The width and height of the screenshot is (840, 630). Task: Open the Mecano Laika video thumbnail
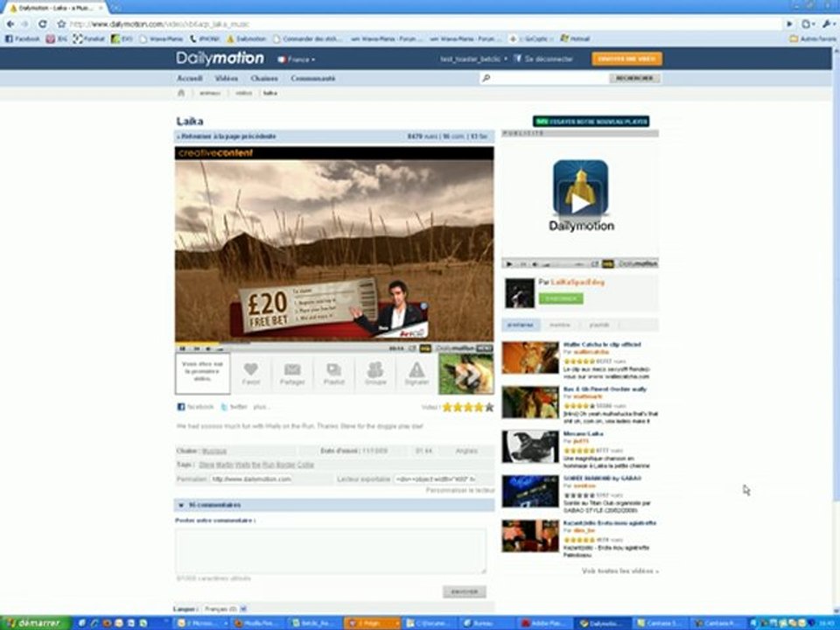(x=530, y=446)
